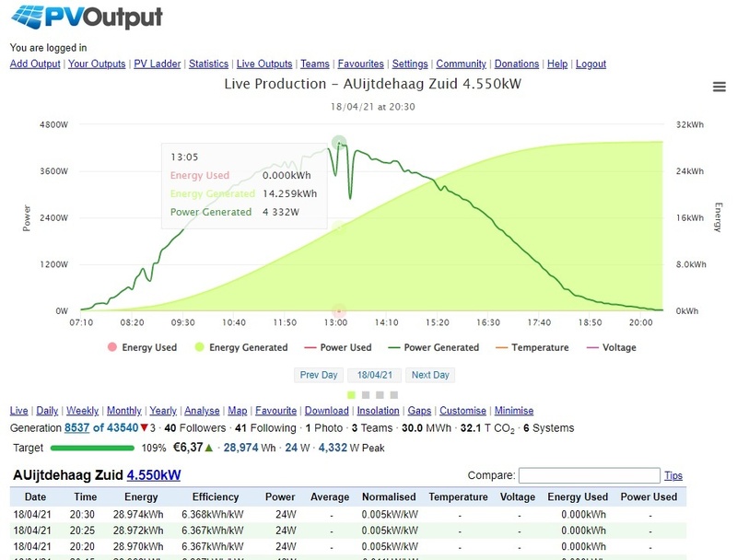Open Live Outputs page

coord(264,64)
